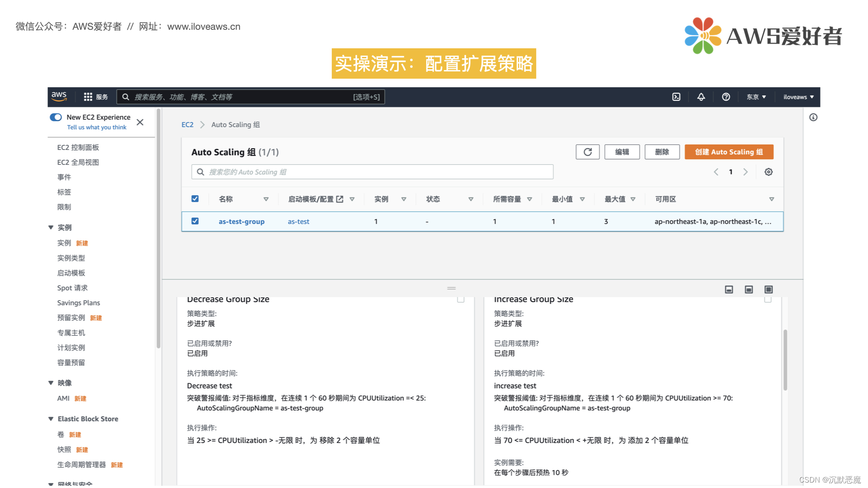Open 生命周期管理器 in sidebar

pyautogui.click(x=81, y=465)
